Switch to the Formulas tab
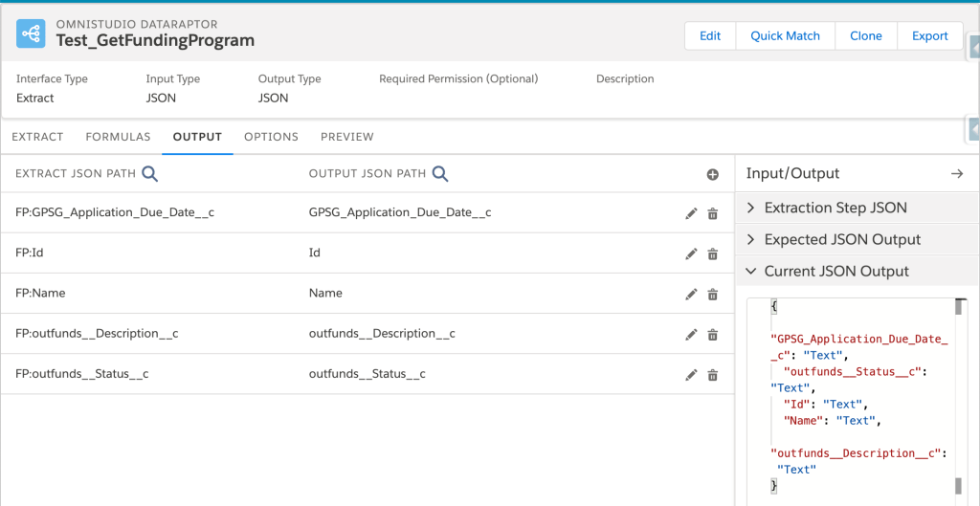 118,137
